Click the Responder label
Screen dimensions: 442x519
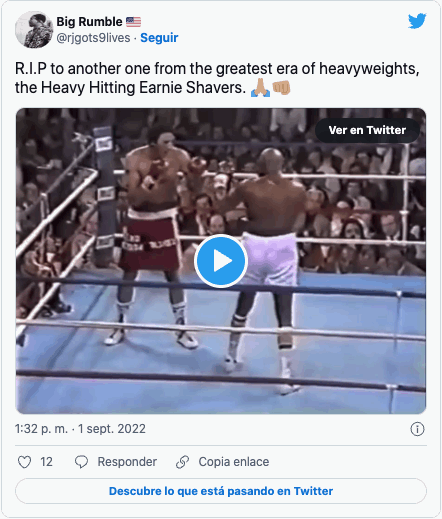click(x=127, y=462)
